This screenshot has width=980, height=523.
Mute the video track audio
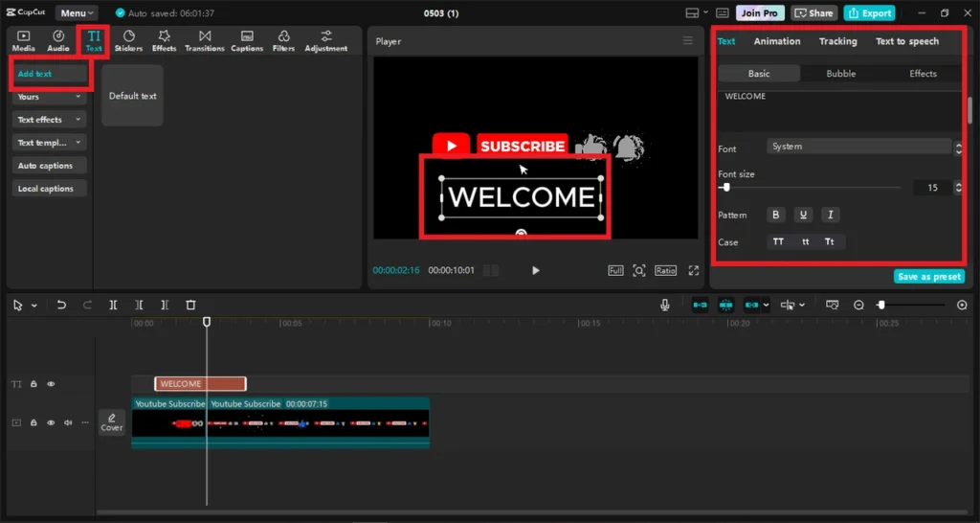point(68,422)
